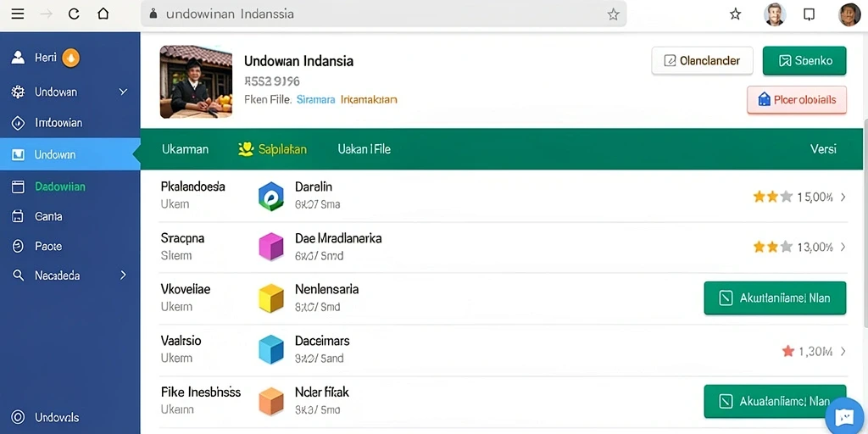Screen dimensions: 868x434
Task: Open Daceimars row chevron
Action: tap(843, 351)
